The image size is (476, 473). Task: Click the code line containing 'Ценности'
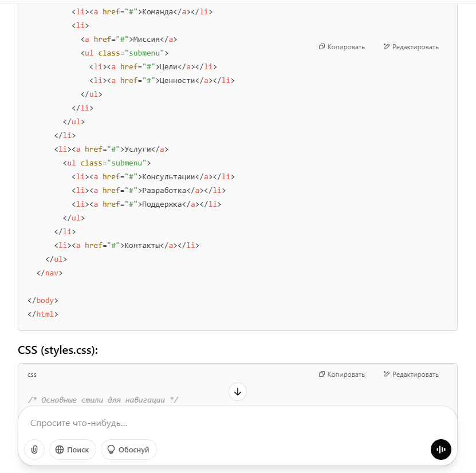[162, 80]
